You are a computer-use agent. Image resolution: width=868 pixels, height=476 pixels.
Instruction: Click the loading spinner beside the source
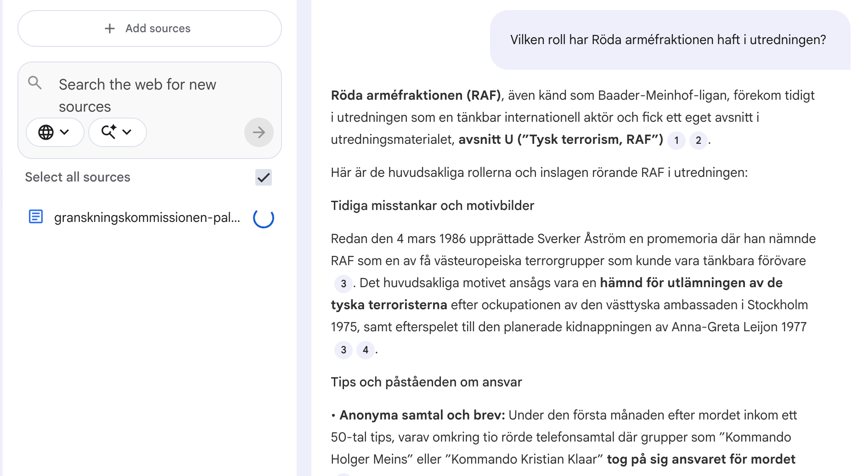point(263,218)
